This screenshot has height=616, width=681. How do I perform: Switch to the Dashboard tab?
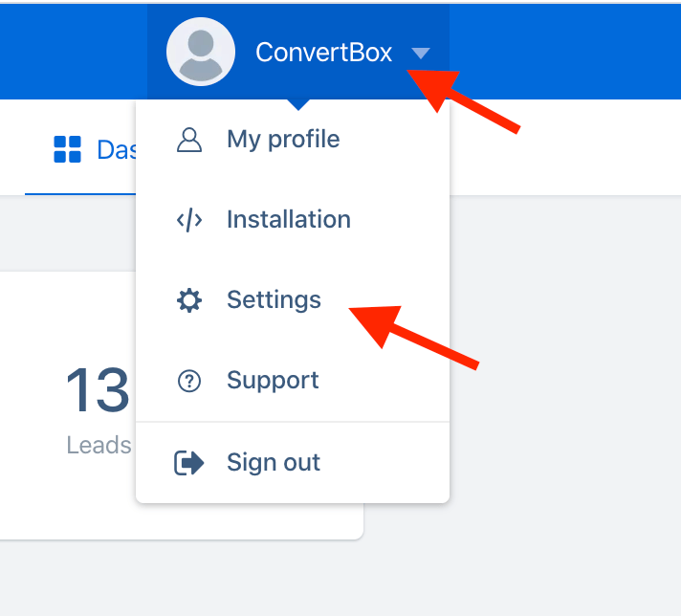coord(80,149)
